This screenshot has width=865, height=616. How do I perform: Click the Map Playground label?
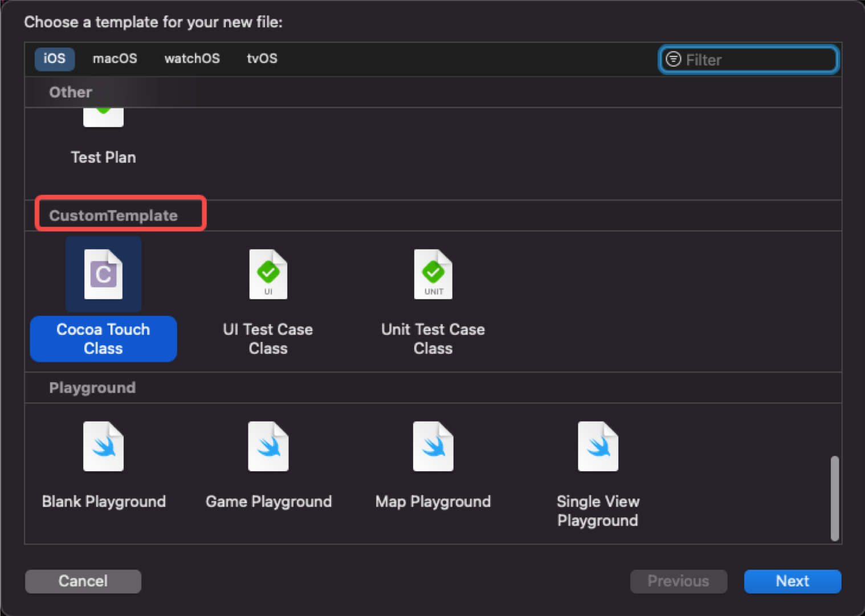[433, 501]
